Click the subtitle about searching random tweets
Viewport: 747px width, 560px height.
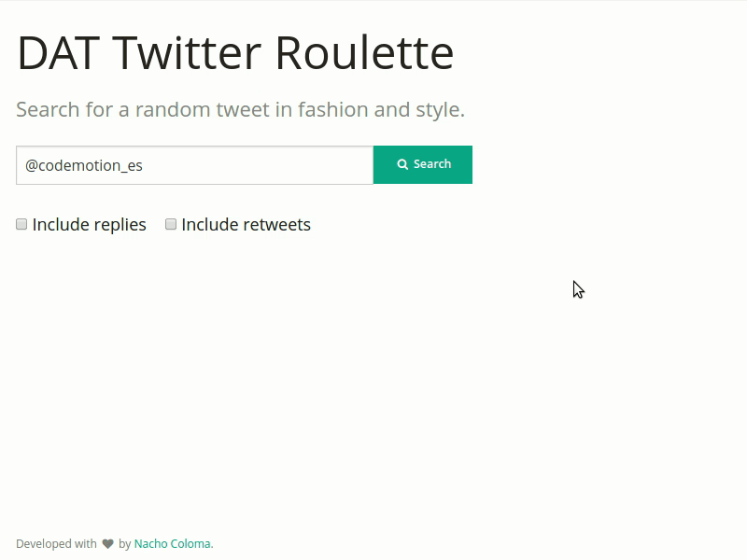(240, 109)
